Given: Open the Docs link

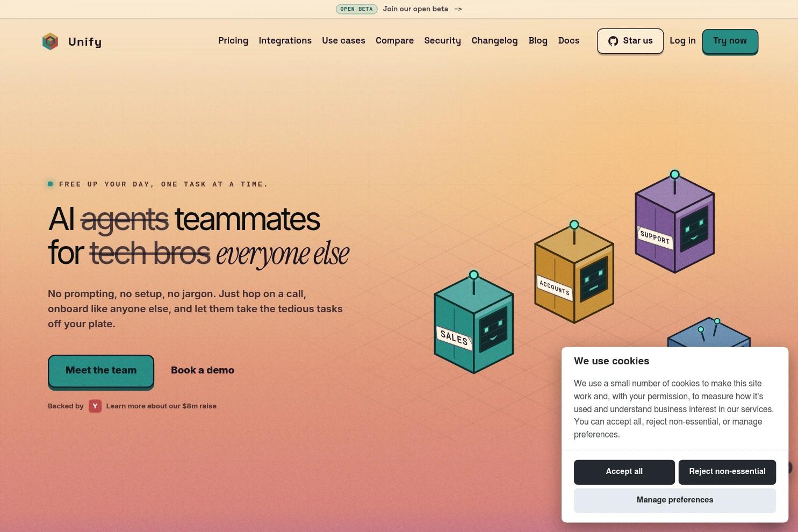Looking at the screenshot, I should point(569,41).
